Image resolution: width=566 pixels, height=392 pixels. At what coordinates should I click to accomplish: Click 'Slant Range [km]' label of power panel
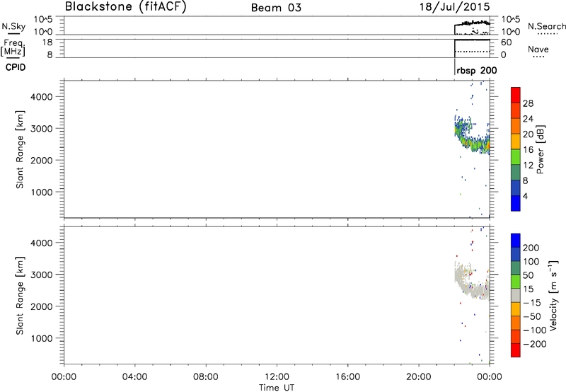coord(20,149)
